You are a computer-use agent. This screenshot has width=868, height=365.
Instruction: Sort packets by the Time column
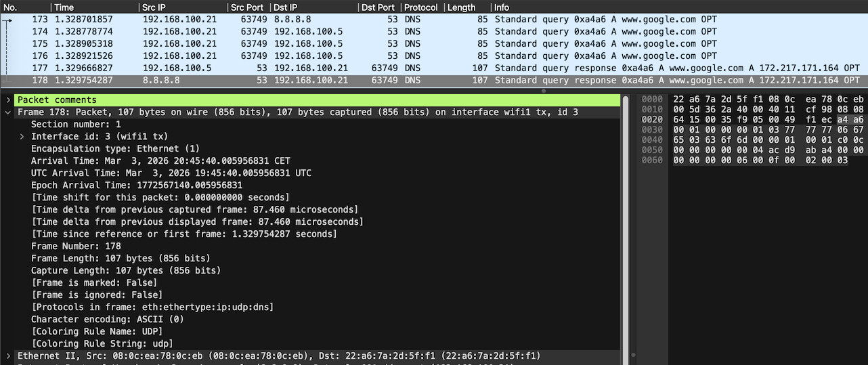[x=64, y=7]
